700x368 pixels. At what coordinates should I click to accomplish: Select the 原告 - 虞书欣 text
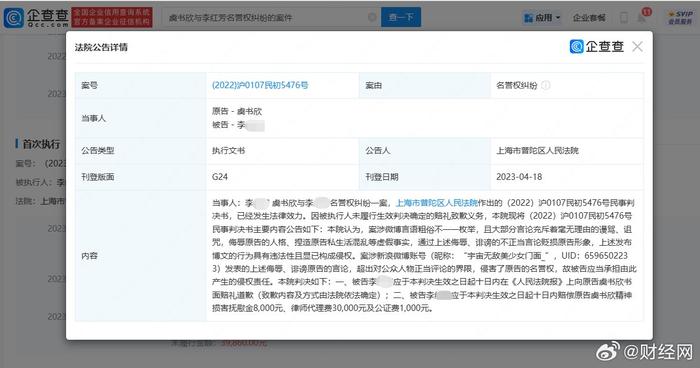click(237, 111)
